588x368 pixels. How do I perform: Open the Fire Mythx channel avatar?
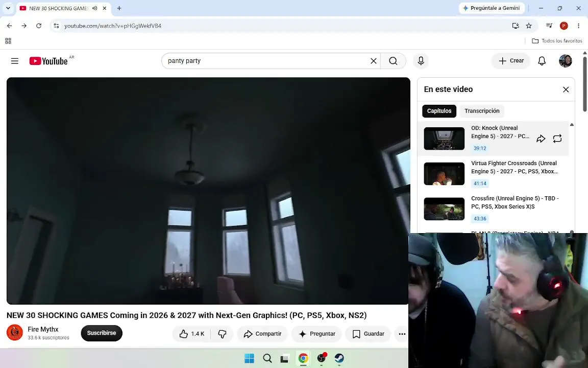click(x=15, y=333)
